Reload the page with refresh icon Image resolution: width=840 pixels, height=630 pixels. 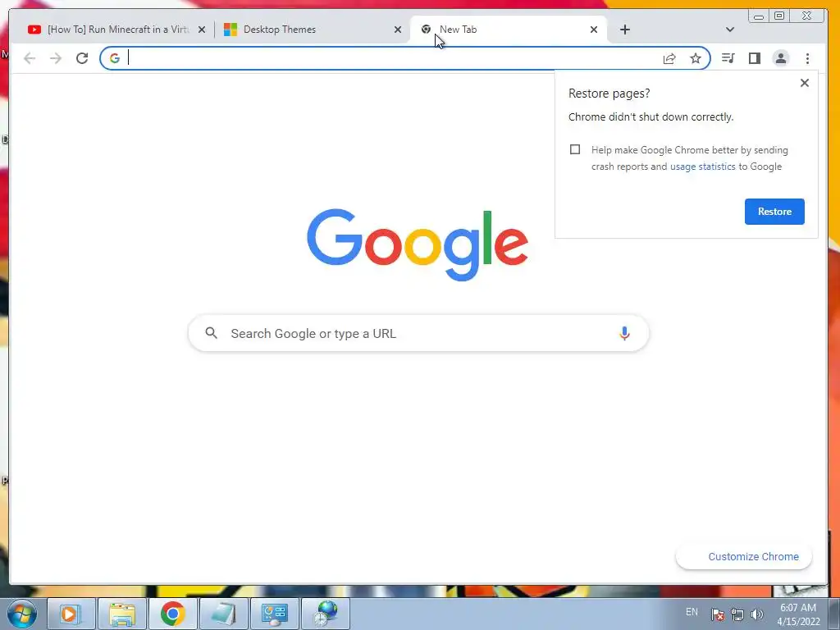[x=82, y=58]
